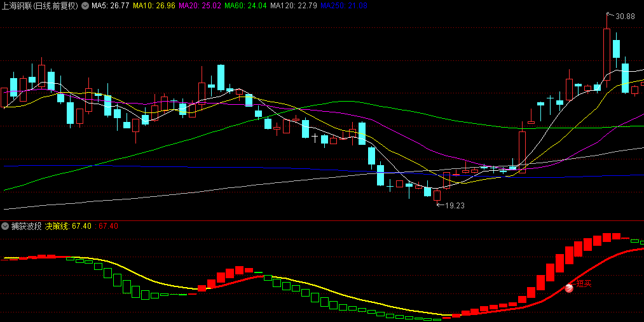Click the red 67.40 indicator value
The image size is (644, 322).
click(109, 226)
